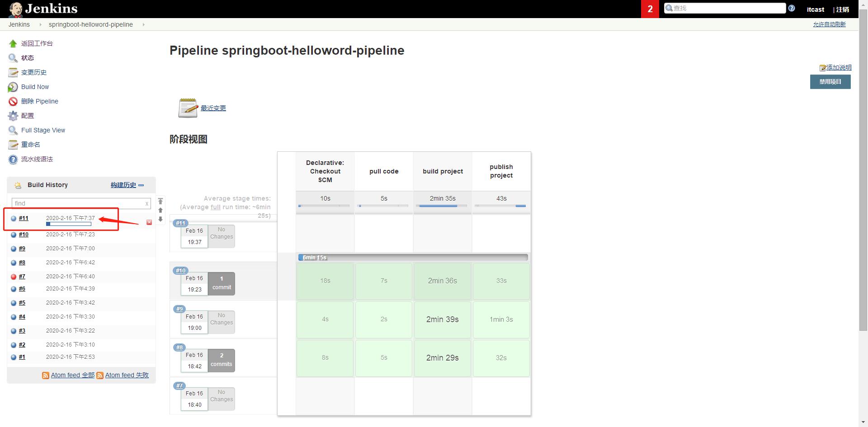The height and width of the screenshot is (427, 868).
Task: Click the magnifier icon beside Full Stage View
Action: tap(13, 131)
